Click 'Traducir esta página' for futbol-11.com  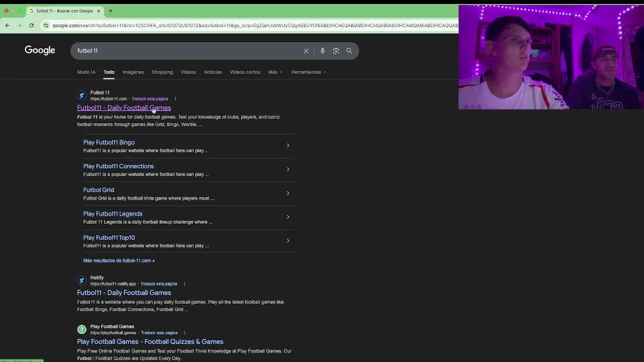coord(149,99)
